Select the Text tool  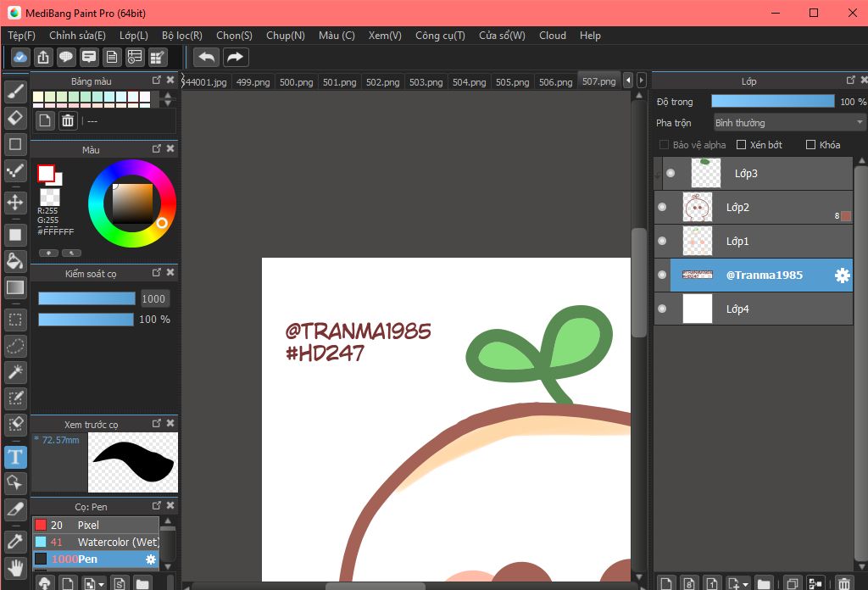pyautogui.click(x=15, y=458)
